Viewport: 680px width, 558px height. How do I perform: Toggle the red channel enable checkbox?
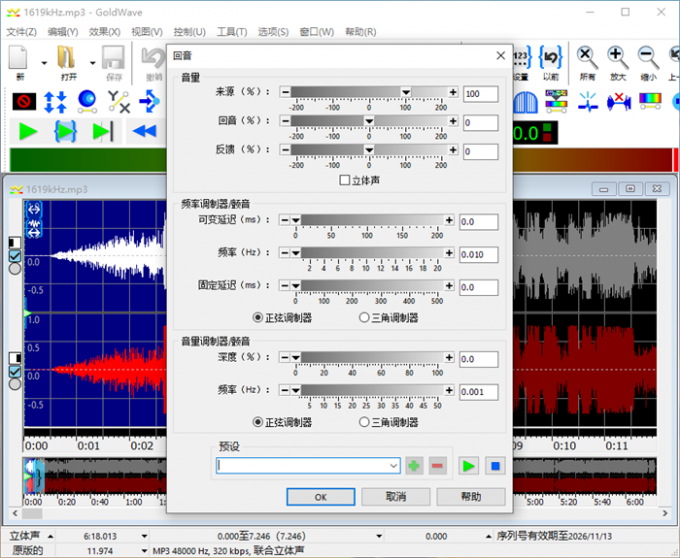[x=15, y=372]
